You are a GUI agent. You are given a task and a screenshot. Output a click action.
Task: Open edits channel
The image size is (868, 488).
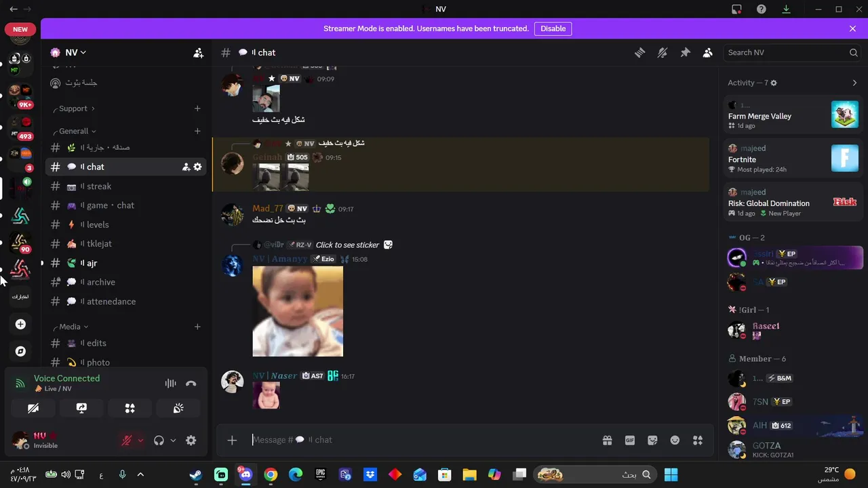tap(125, 343)
